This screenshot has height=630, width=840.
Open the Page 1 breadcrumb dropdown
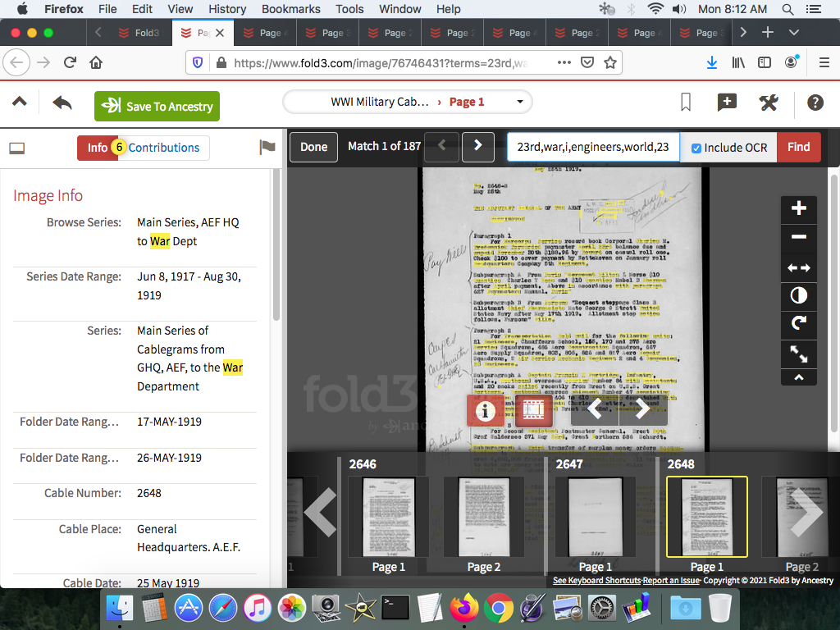tap(519, 102)
